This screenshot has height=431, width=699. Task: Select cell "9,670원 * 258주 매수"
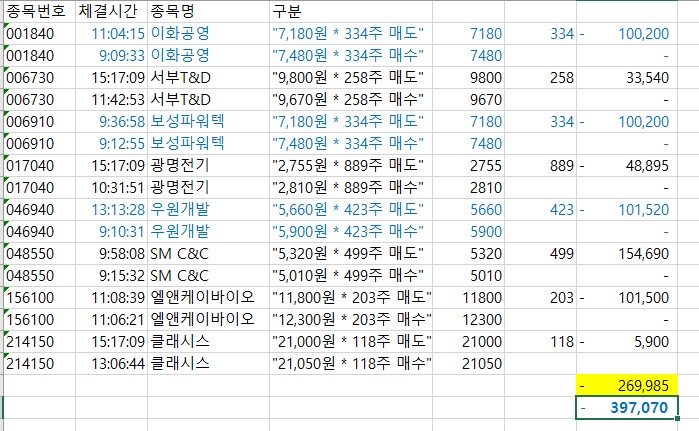click(x=351, y=99)
